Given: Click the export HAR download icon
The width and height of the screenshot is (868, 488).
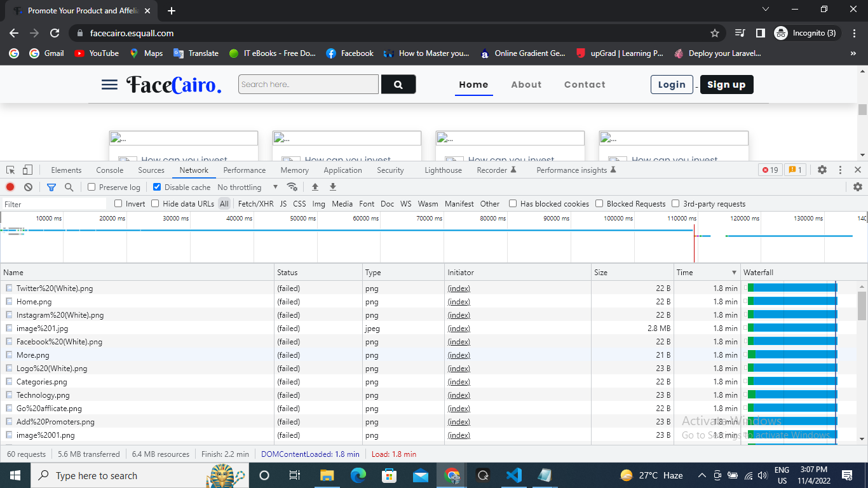Looking at the screenshot, I should [x=332, y=187].
